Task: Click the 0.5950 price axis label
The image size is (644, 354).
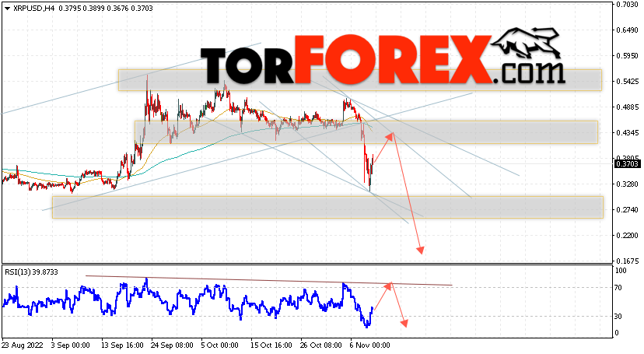Action: (x=627, y=55)
